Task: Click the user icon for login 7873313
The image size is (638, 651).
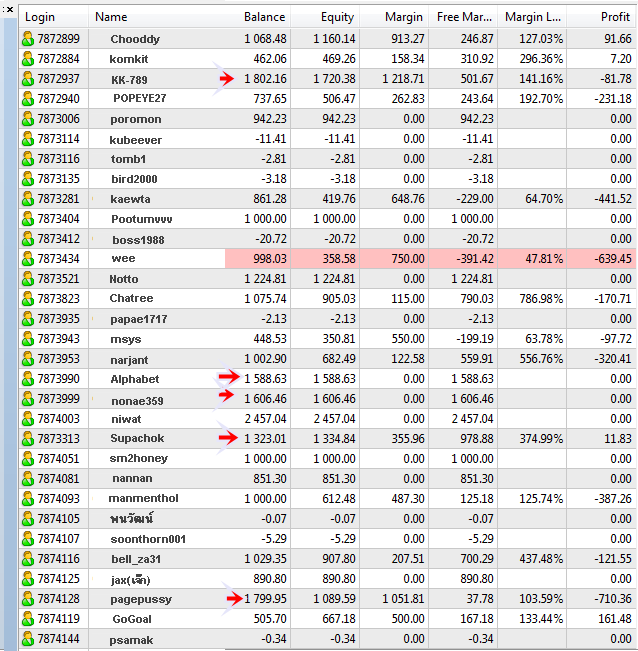Action: pos(28,439)
